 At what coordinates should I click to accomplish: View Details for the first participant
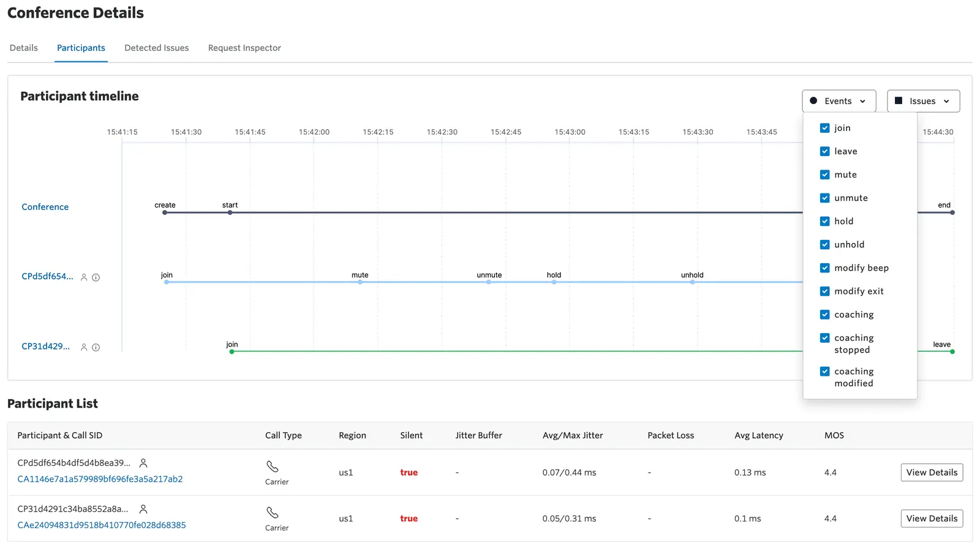tap(932, 472)
